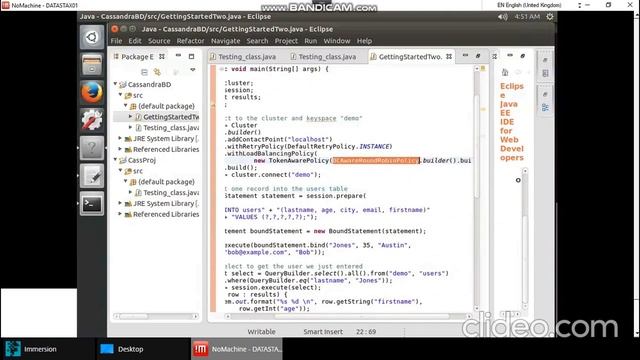Open the Window menu

point(337,41)
